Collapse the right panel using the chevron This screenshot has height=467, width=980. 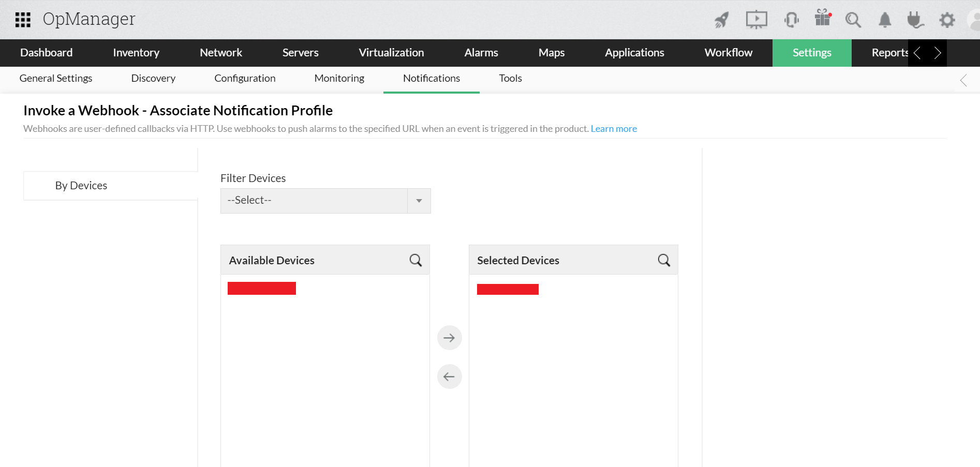[963, 80]
